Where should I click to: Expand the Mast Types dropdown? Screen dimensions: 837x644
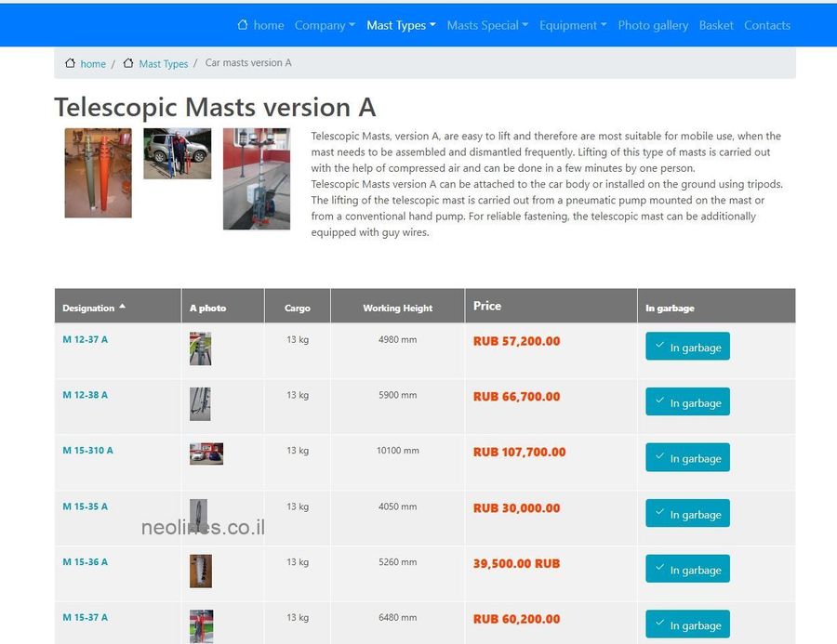(401, 25)
